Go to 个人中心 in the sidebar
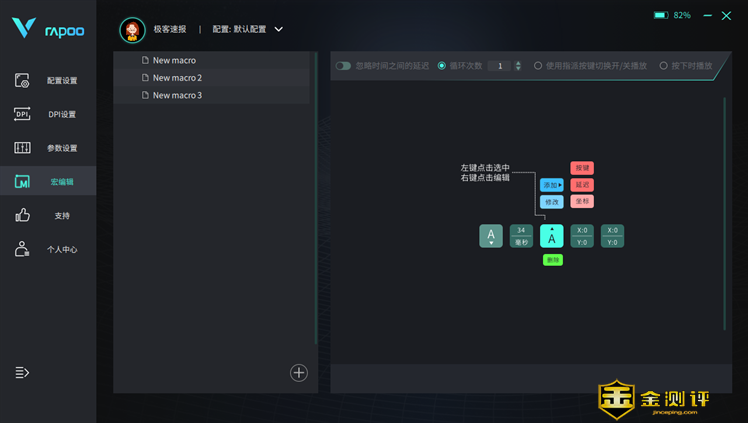This screenshot has height=423, width=748. click(48, 249)
